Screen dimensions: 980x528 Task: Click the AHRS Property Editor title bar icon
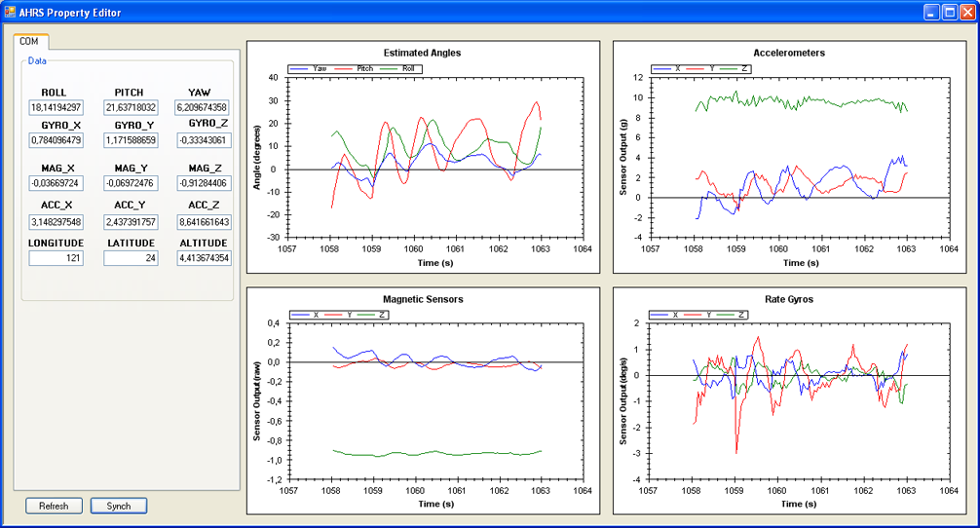coord(10,12)
